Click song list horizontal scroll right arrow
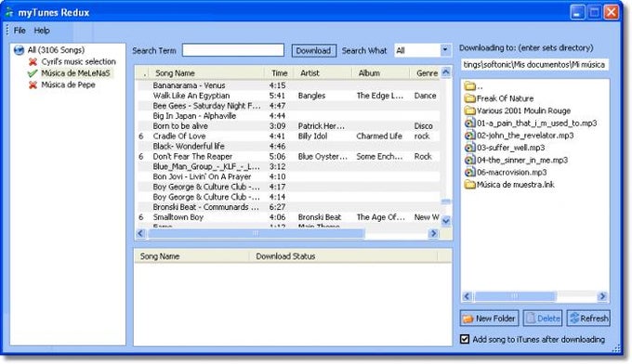 [433, 233]
